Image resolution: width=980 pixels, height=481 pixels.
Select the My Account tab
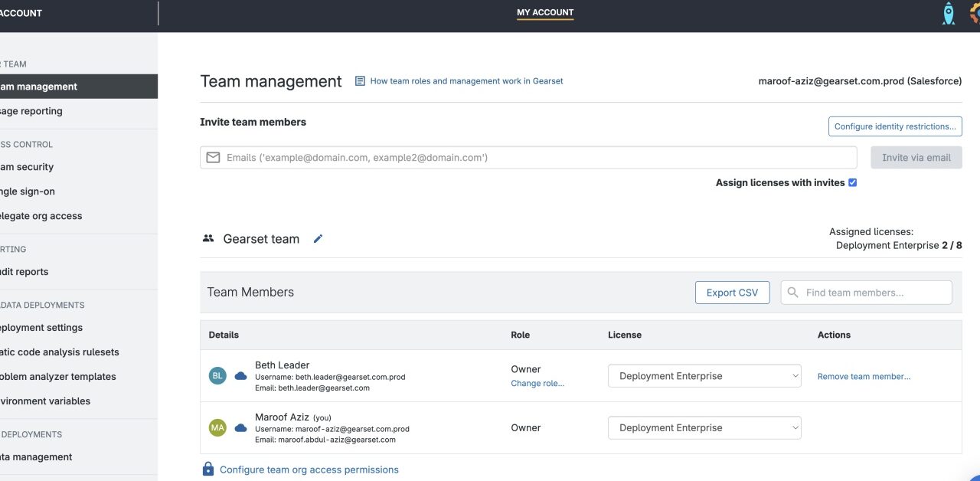pos(545,13)
